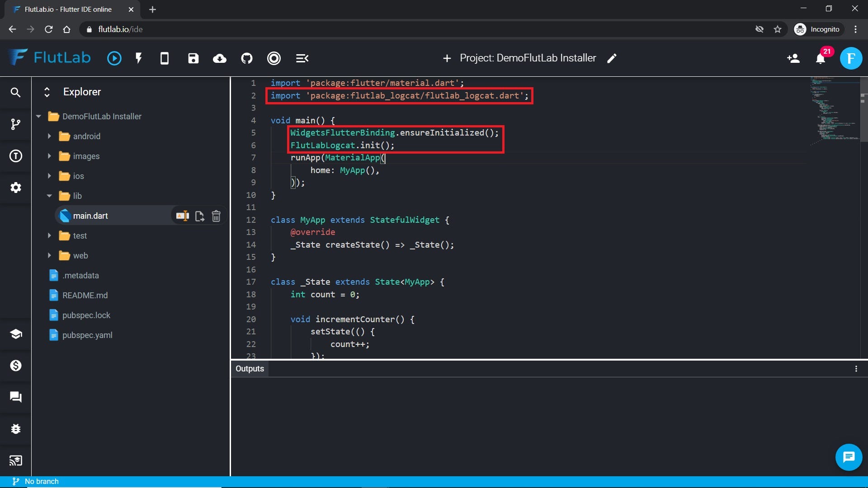Click the hot reload lightning icon
Image resolution: width=868 pixels, height=488 pixels.
coord(139,58)
